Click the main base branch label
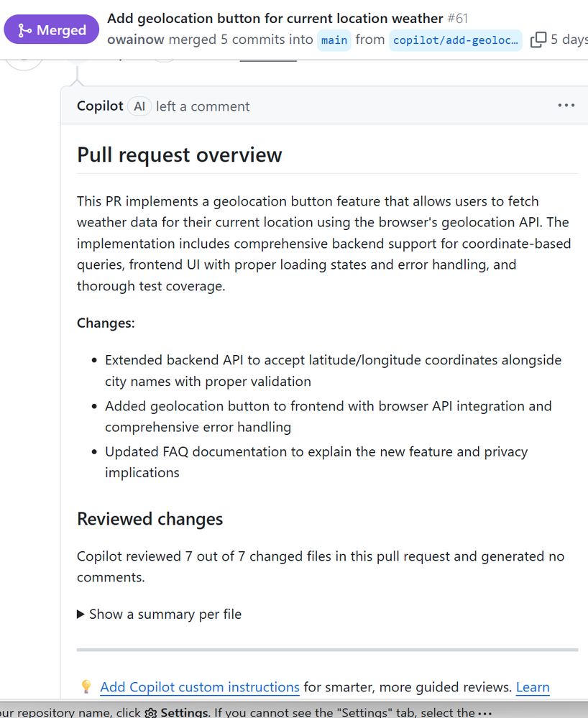The height and width of the screenshot is (718, 588). click(x=334, y=40)
